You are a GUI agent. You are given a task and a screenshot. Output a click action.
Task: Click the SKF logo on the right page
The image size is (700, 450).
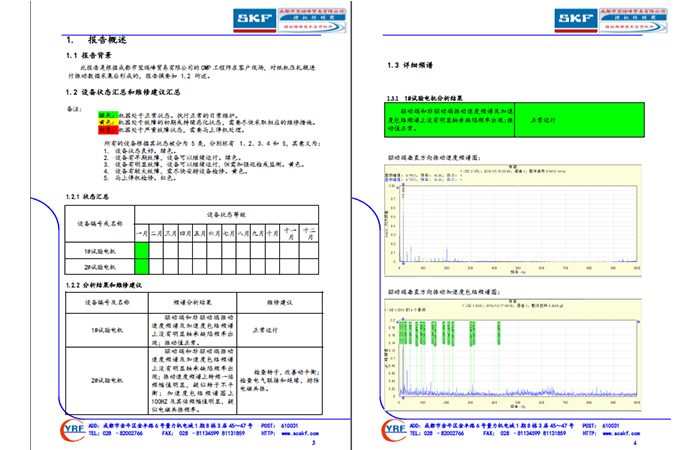pyautogui.click(x=549, y=17)
